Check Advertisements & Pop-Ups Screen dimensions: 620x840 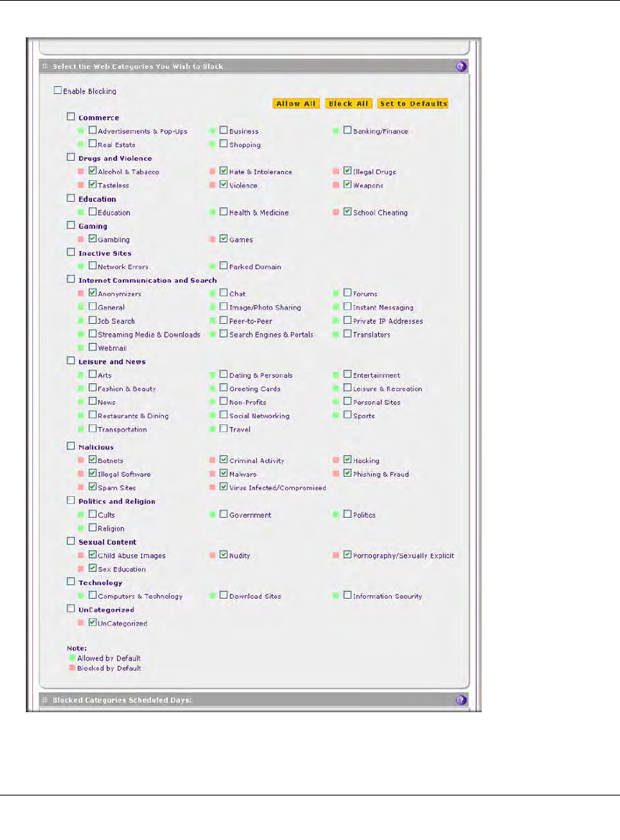point(93,130)
